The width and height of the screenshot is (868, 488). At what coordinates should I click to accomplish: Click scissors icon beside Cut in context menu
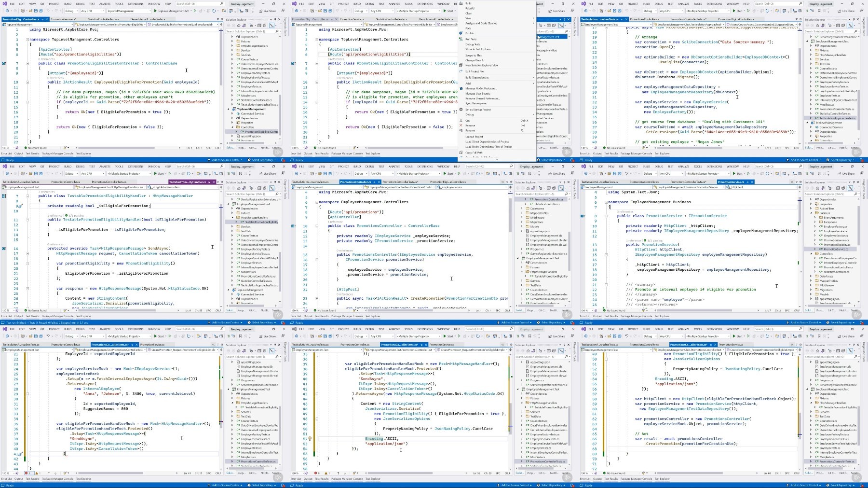pyautogui.click(x=461, y=121)
